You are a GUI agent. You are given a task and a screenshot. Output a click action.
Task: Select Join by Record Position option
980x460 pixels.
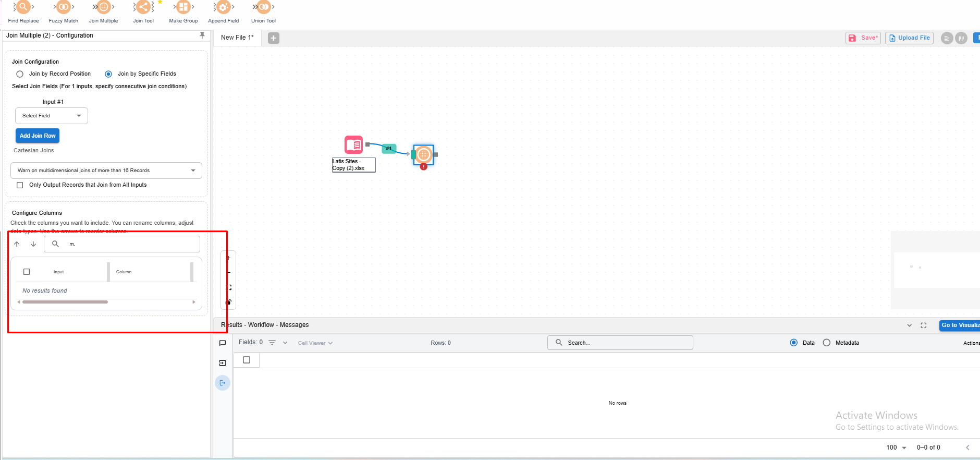point(20,74)
